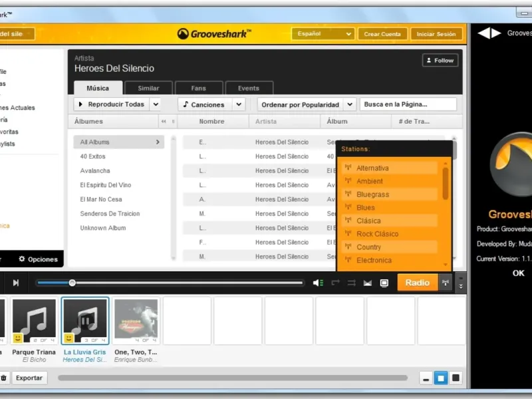Click the song progress slider handle
Viewport: 532px width, 399px height.
[72, 283]
